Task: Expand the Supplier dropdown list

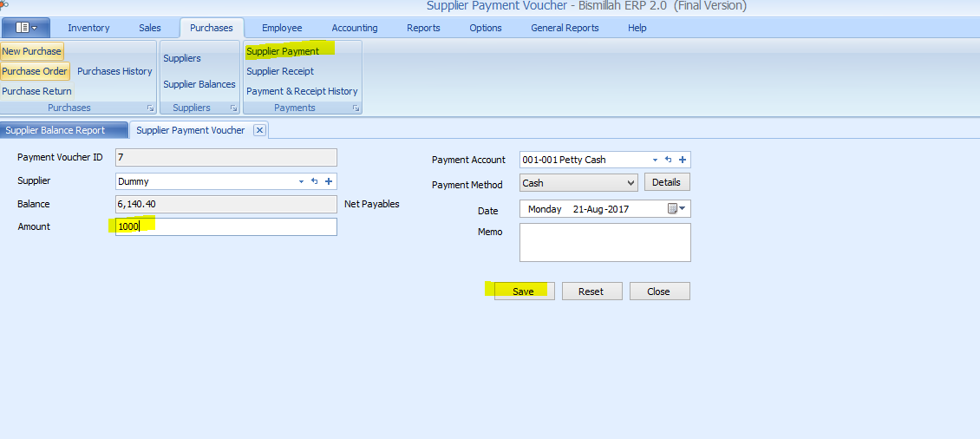Action: click(301, 181)
